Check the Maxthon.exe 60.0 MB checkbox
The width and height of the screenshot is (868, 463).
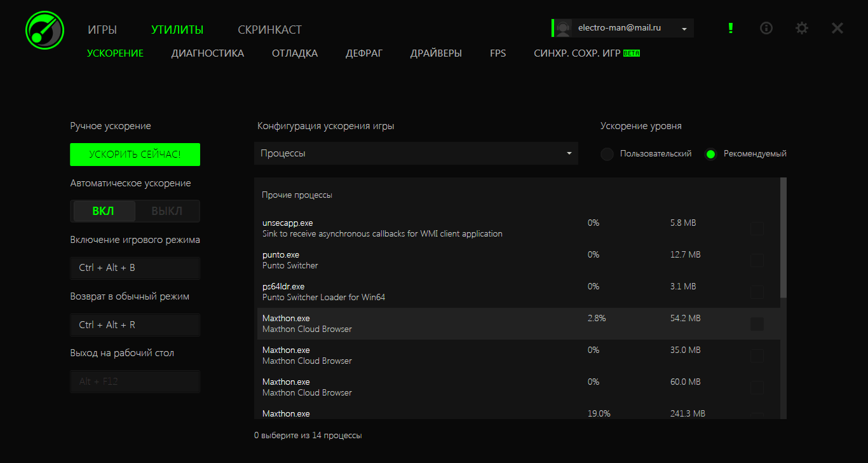[x=757, y=387]
